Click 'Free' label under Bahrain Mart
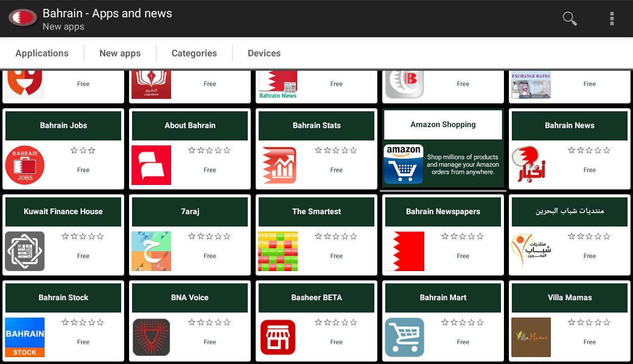 (x=463, y=342)
